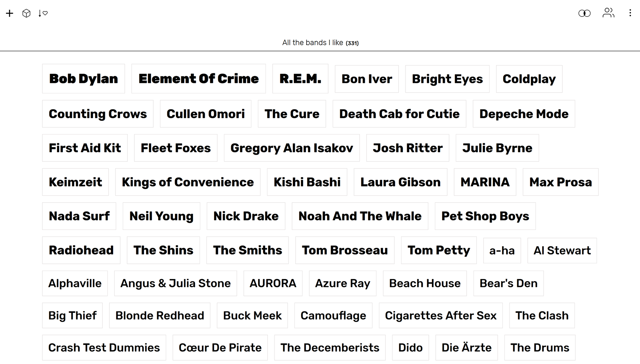Select the a-ha band tag
The width and height of the screenshot is (640, 364).
click(502, 250)
